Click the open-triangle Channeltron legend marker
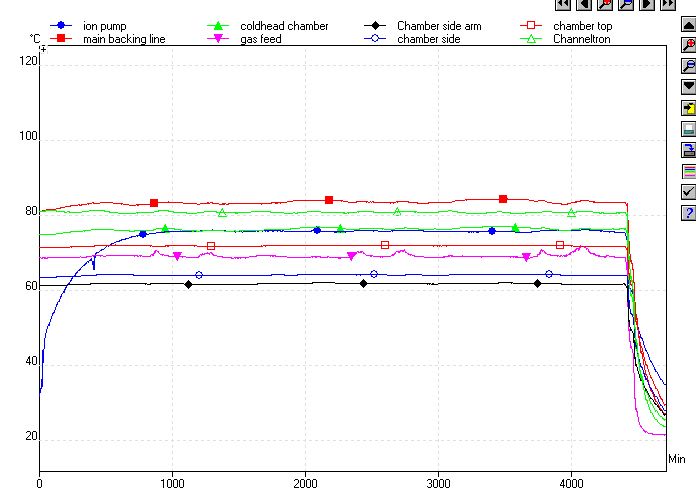This screenshot has width=696, height=496. coord(531,39)
